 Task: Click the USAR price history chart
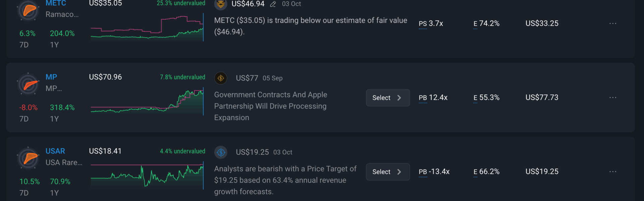click(x=147, y=175)
